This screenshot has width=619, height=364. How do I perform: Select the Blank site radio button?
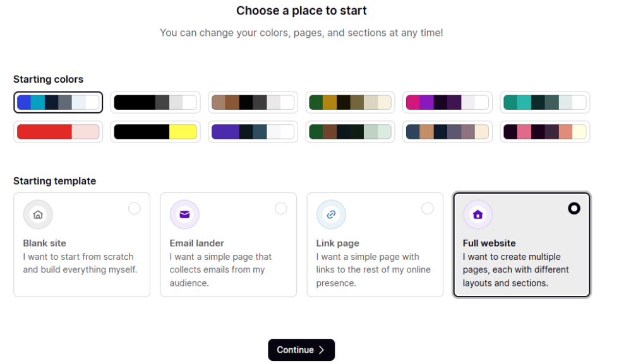tap(135, 208)
